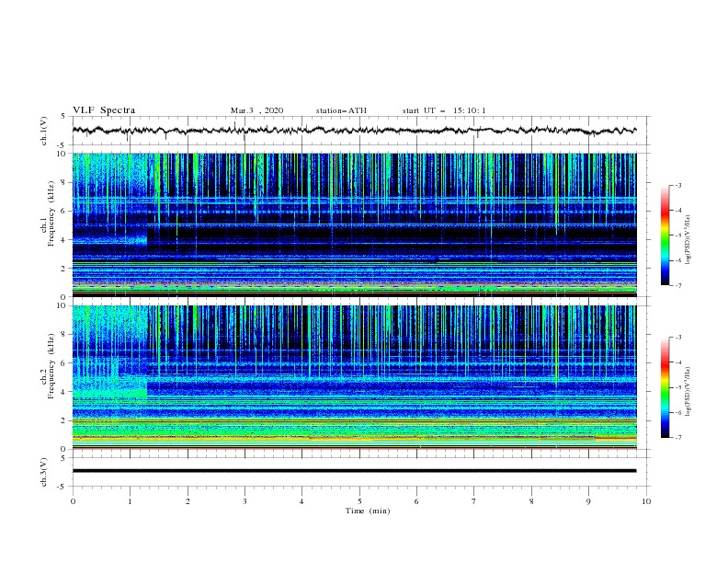The height and width of the screenshot is (563, 728).
Task: Click the "0" tick on the time axis
Action: pyautogui.click(x=73, y=501)
